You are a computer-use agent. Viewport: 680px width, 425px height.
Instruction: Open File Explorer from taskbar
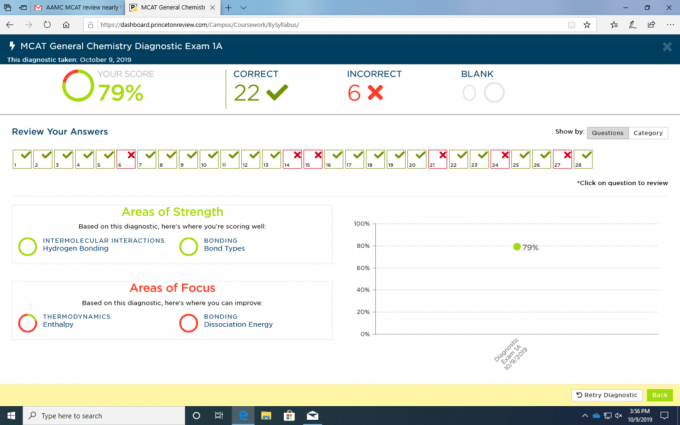click(266, 415)
